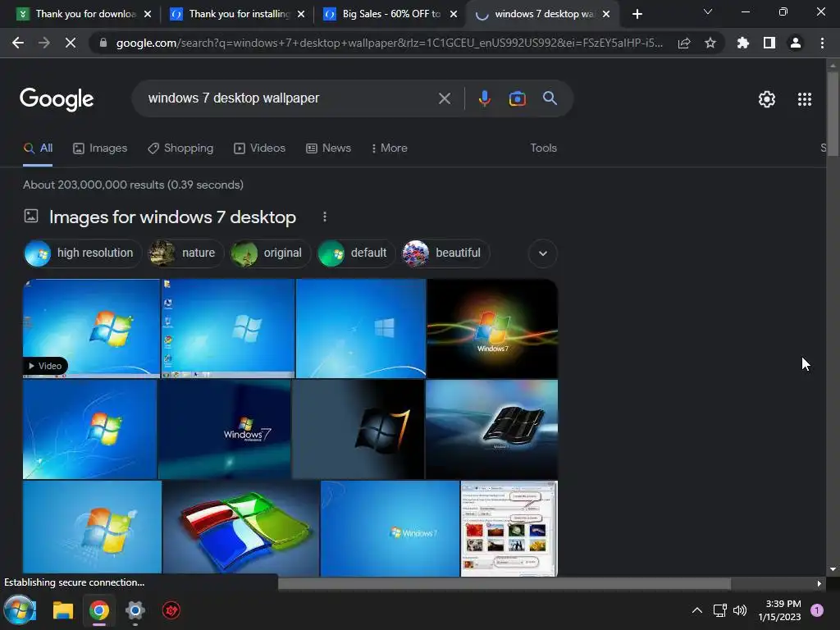
Task: Close the 'windows 7 desktop wallpaper' tab
Action: coord(606,14)
